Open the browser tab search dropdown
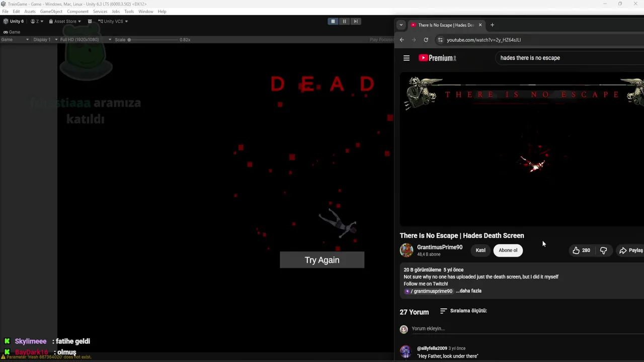This screenshot has width=644, height=362. (x=401, y=25)
